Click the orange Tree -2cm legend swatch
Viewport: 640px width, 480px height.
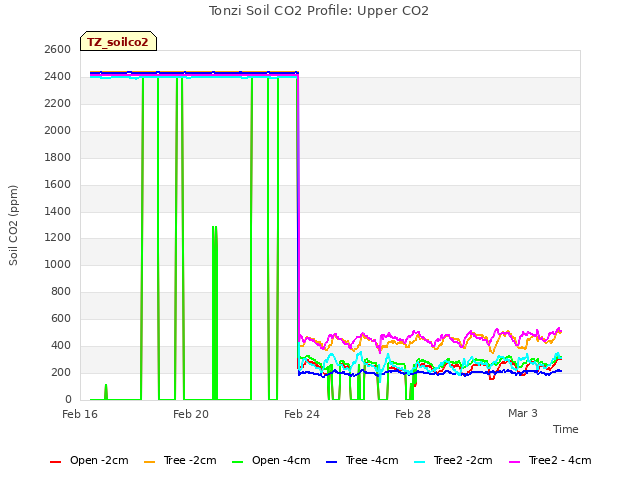point(149,462)
